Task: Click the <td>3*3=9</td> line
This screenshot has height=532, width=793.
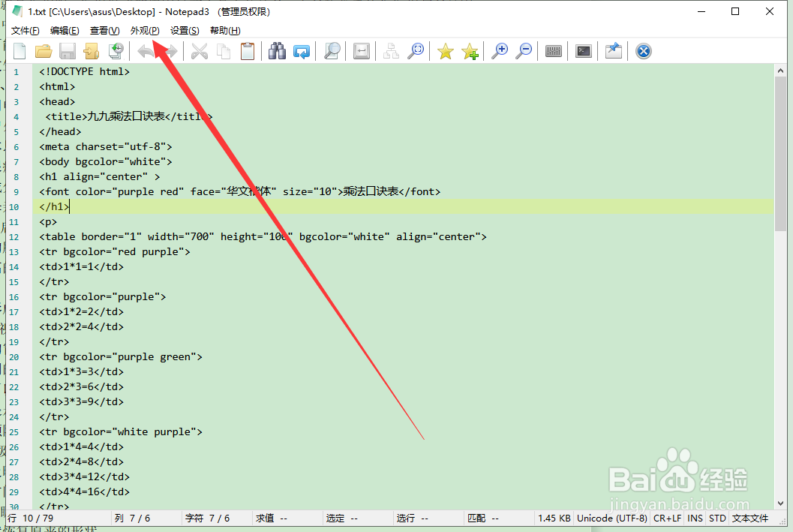Action: (x=82, y=402)
